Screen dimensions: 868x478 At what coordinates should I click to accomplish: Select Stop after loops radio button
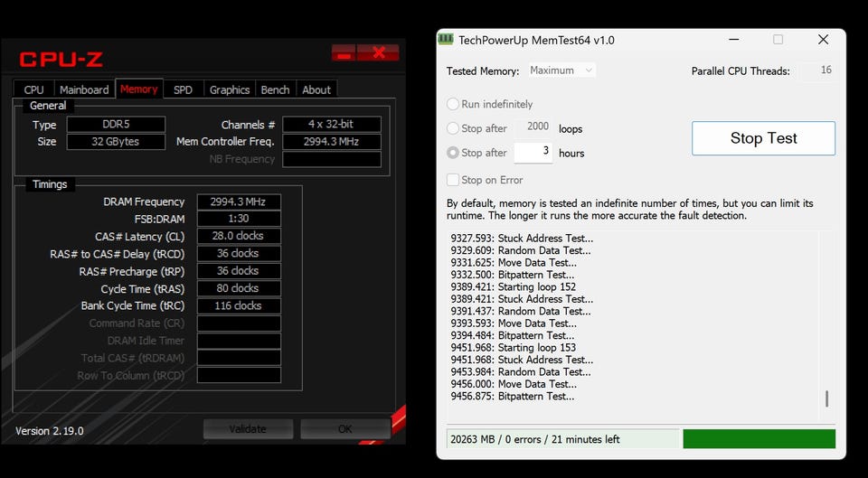tap(453, 128)
